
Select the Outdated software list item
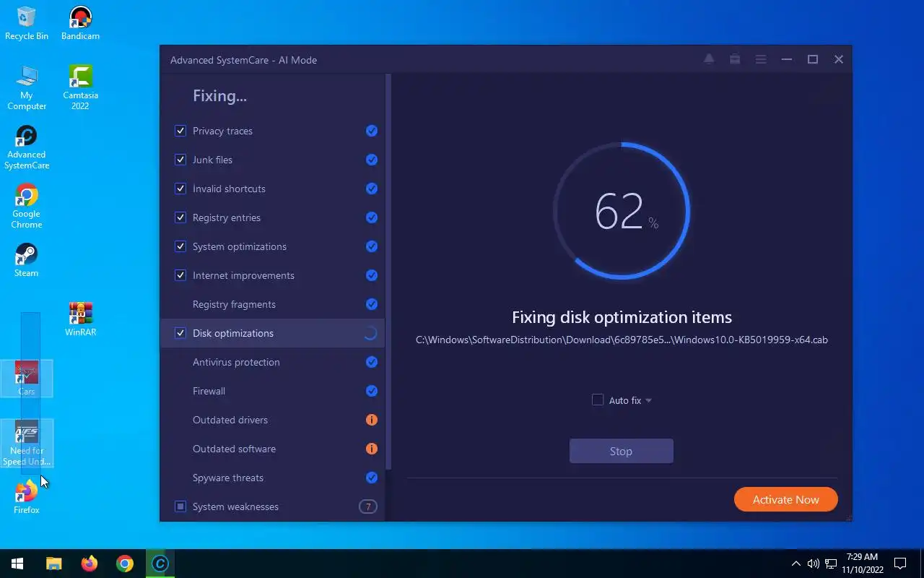(272, 449)
